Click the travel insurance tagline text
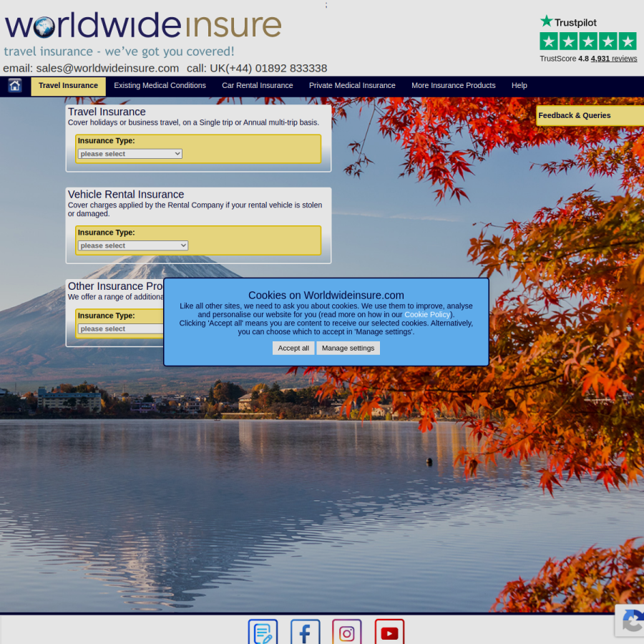Viewport: 644px width, 644px height. [x=119, y=52]
